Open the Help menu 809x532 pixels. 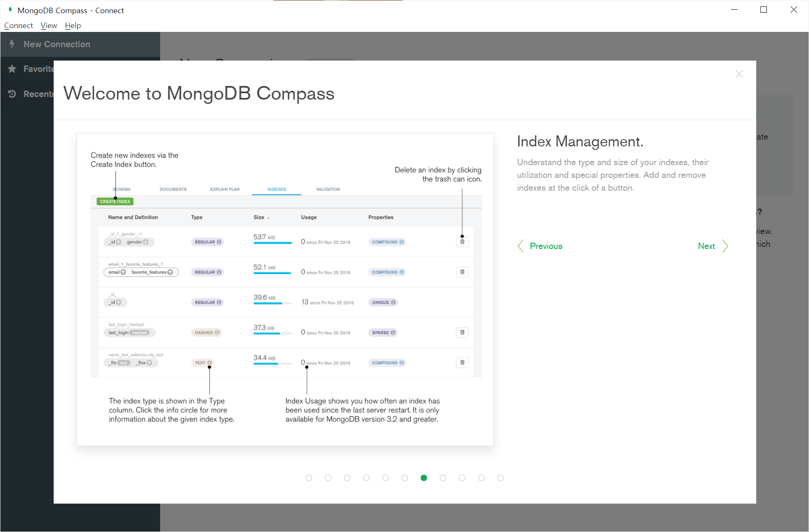click(x=73, y=26)
